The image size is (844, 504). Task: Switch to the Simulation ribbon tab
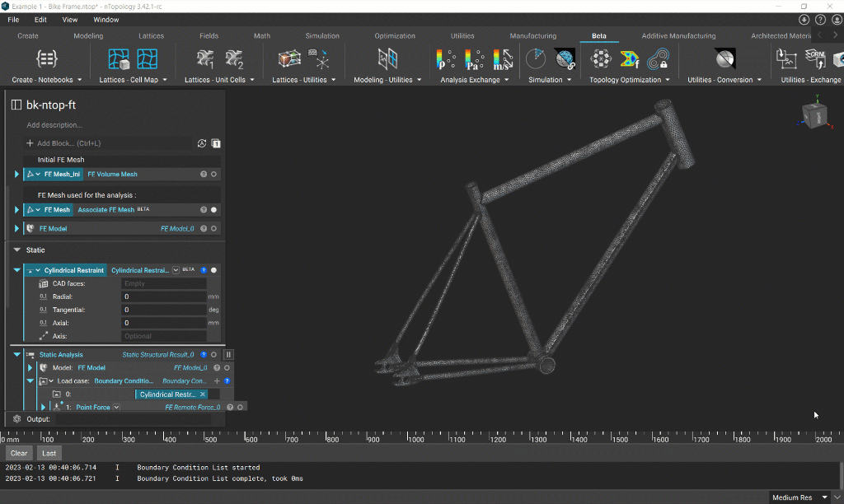pyautogui.click(x=322, y=36)
